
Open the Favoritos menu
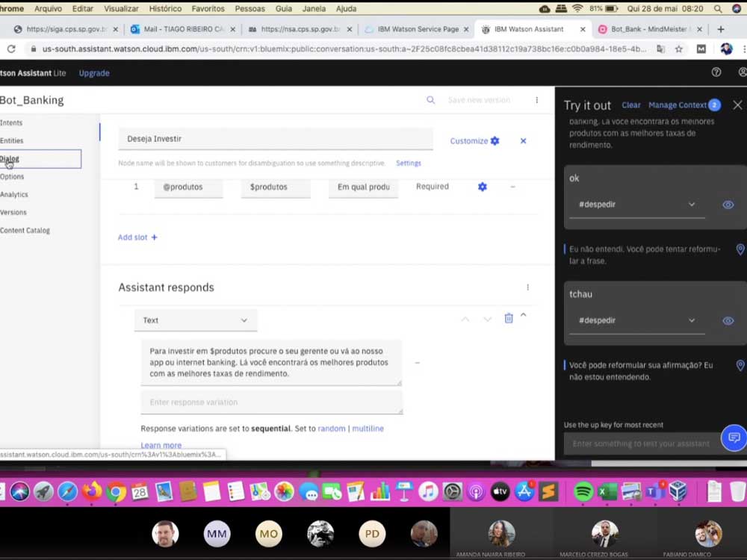tap(208, 8)
